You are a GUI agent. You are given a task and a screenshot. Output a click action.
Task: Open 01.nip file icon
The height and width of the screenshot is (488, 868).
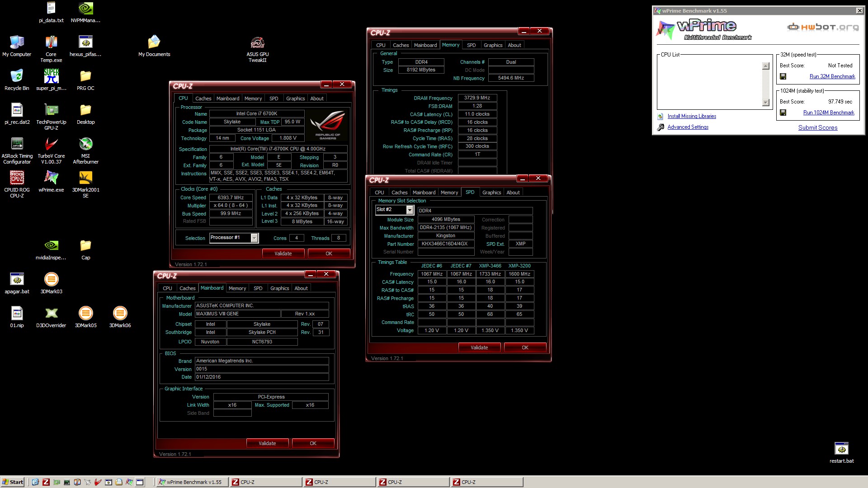click(17, 317)
